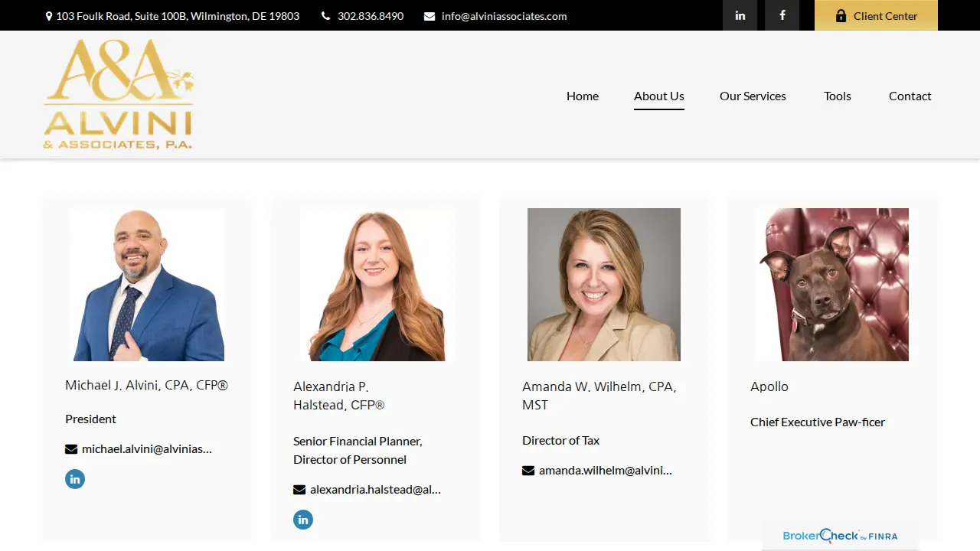Click envelope icon beside amanda.wilhelm email
Screen dimensions: 980x551
[x=528, y=471]
